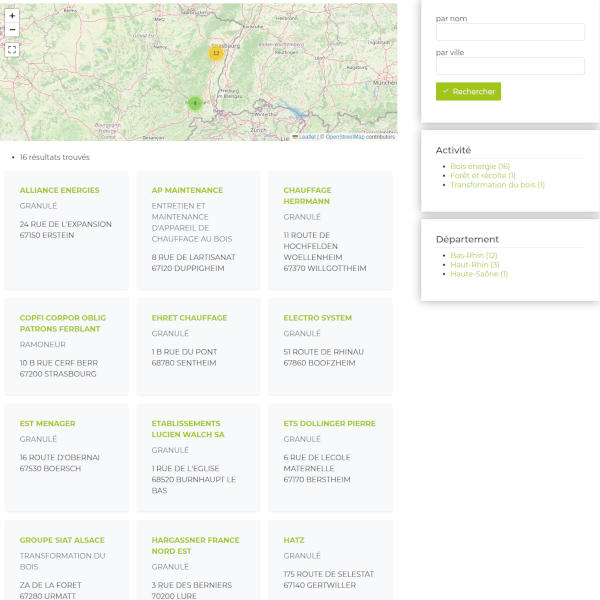Click address '67280 URMATT'
The width and height of the screenshot is (600, 600).
[47, 596]
